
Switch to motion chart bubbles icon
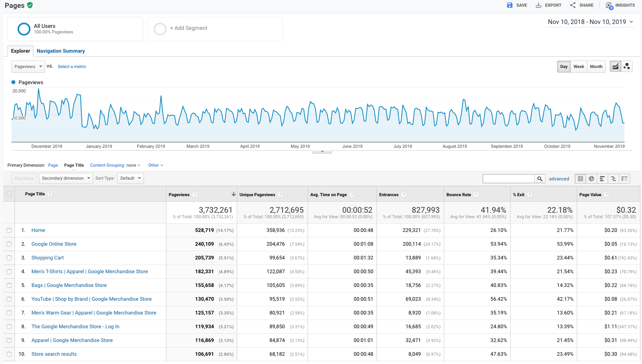pos(627,66)
